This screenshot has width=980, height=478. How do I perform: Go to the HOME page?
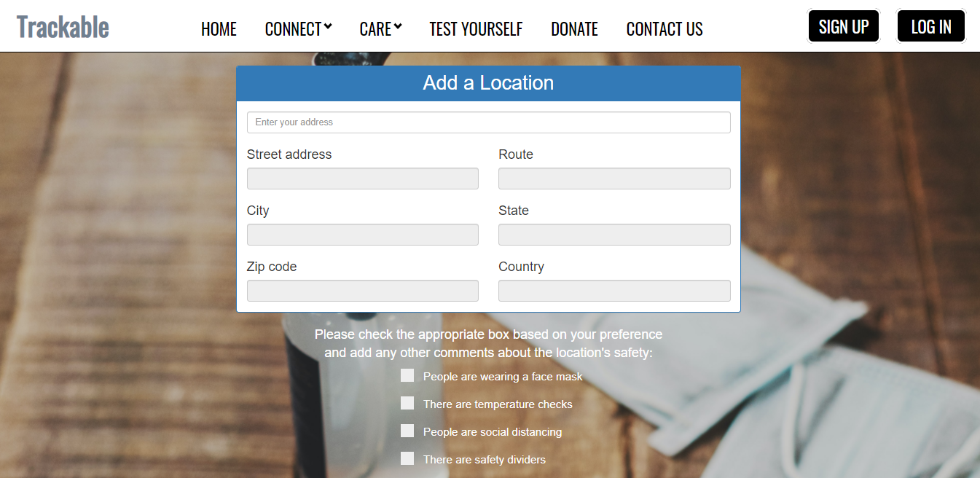[x=219, y=29]
